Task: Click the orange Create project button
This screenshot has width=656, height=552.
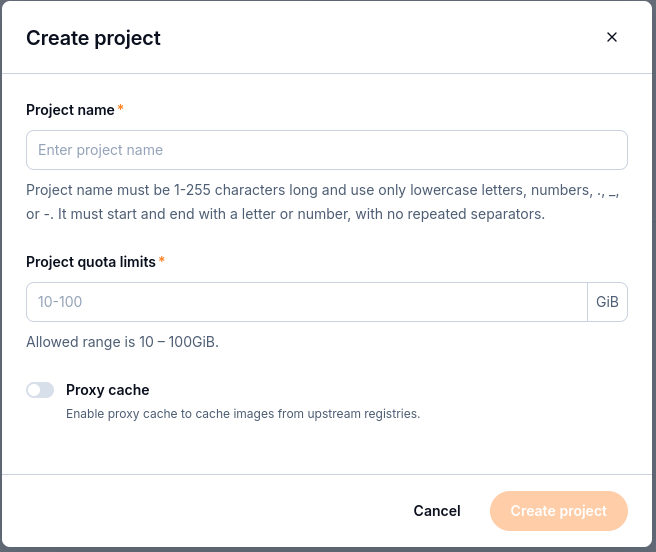Action: [559, 511]
